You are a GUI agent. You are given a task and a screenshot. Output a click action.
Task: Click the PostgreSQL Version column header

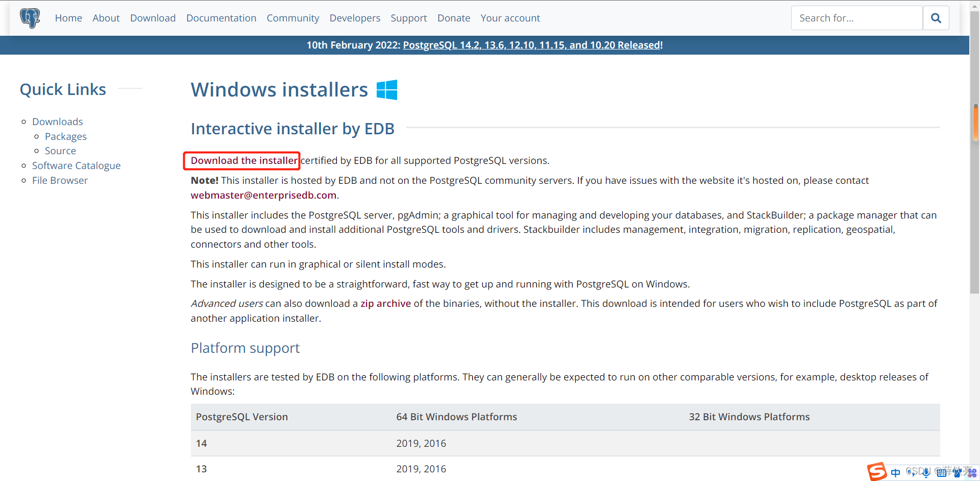[242, 417]
